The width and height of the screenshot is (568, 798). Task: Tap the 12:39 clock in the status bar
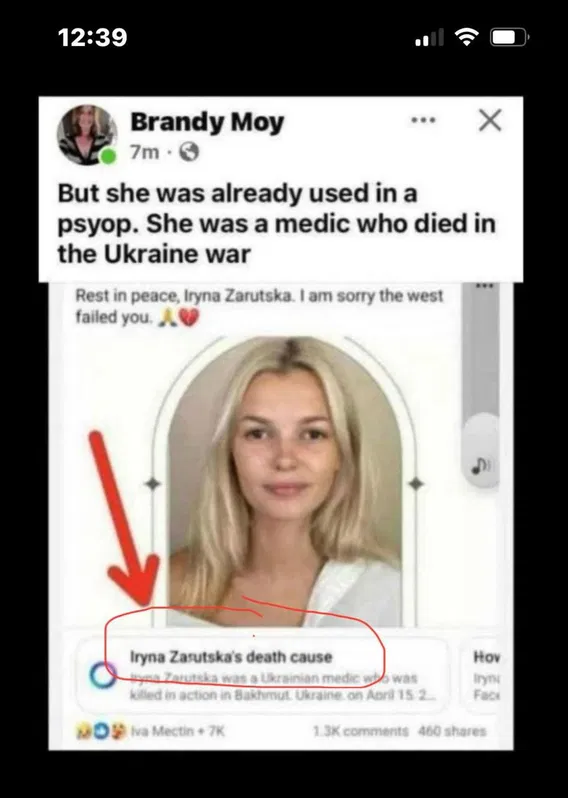[x=92, y=37]
